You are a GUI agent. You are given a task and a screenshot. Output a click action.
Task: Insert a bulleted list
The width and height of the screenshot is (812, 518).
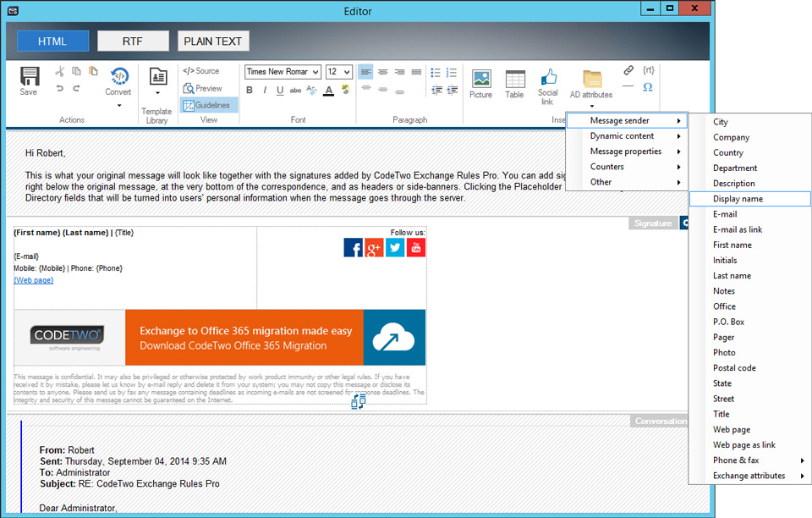436,73
